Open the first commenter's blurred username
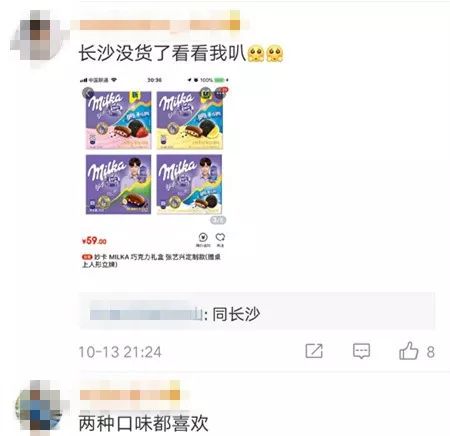The height and width of the screenshot is (436, 450). (x=160, y=25)
